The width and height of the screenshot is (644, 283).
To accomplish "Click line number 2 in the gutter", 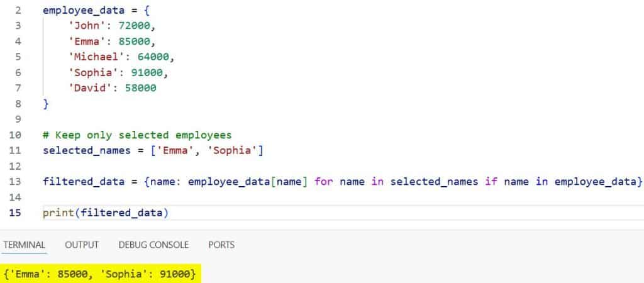I will coord(18,11).
